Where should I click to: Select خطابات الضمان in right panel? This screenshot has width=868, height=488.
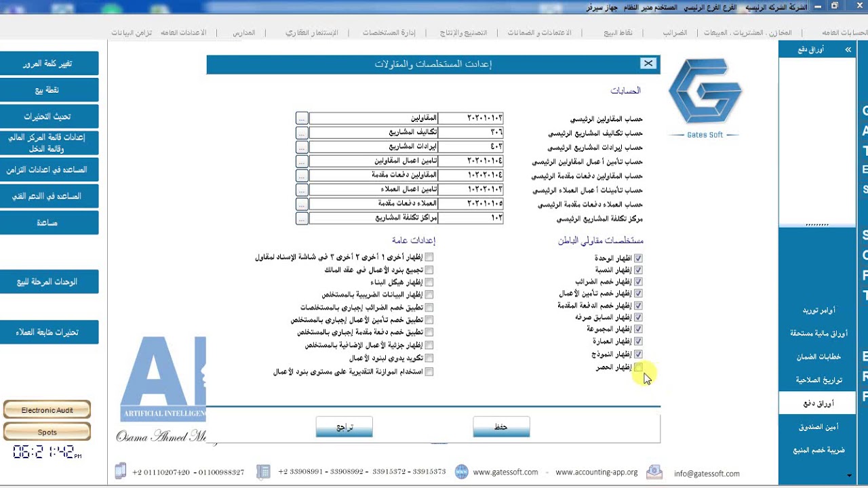(x=818, y=357)
